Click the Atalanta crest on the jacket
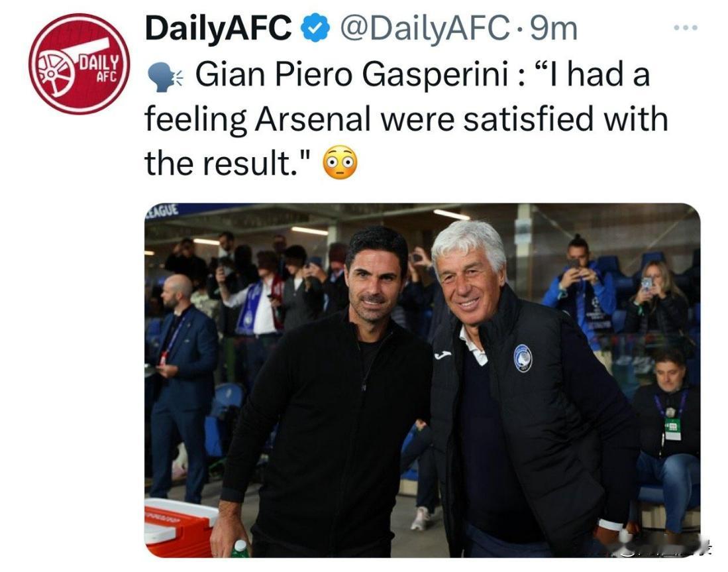728x572 pixels. coord(523,358)
